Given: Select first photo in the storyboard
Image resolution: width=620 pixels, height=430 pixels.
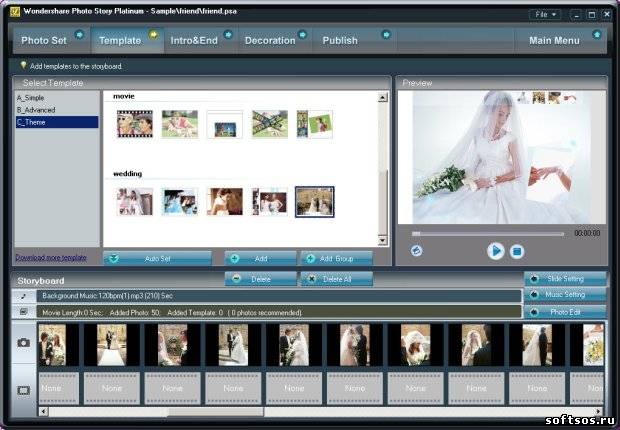Looking at the screenshot, I should coord(59,345).
